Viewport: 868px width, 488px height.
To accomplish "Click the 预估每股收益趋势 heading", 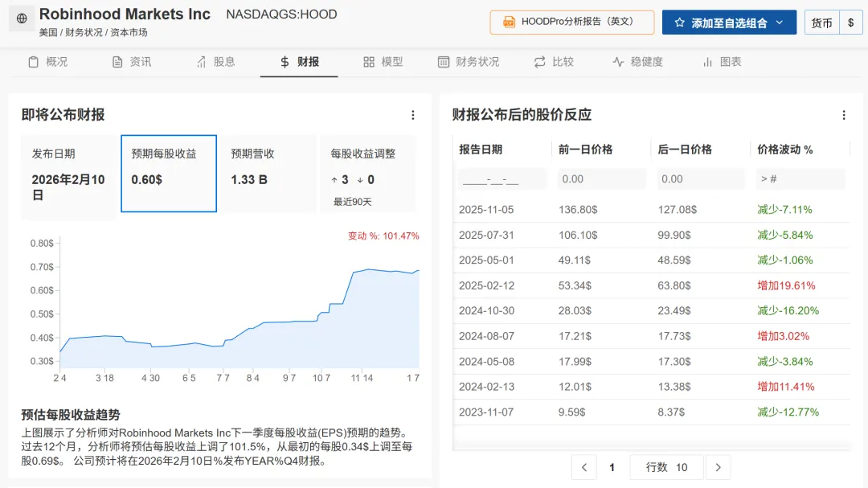I will (x=70, y=415).
